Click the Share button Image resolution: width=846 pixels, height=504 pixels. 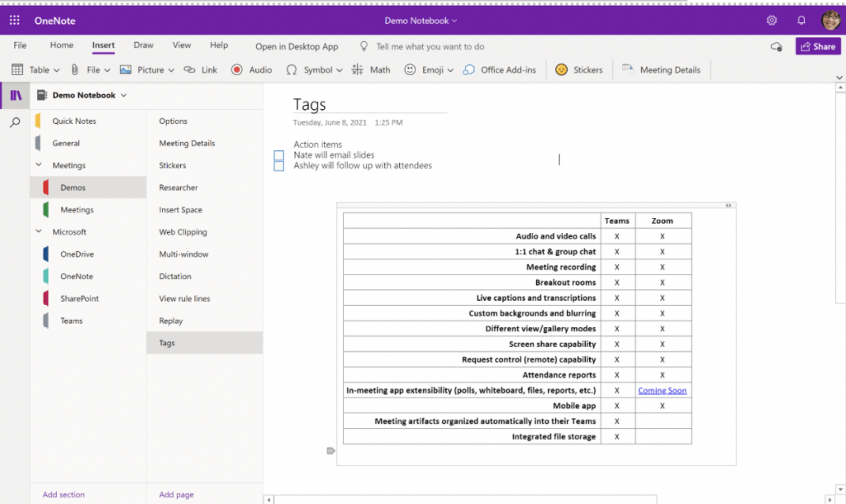[818, 46]
